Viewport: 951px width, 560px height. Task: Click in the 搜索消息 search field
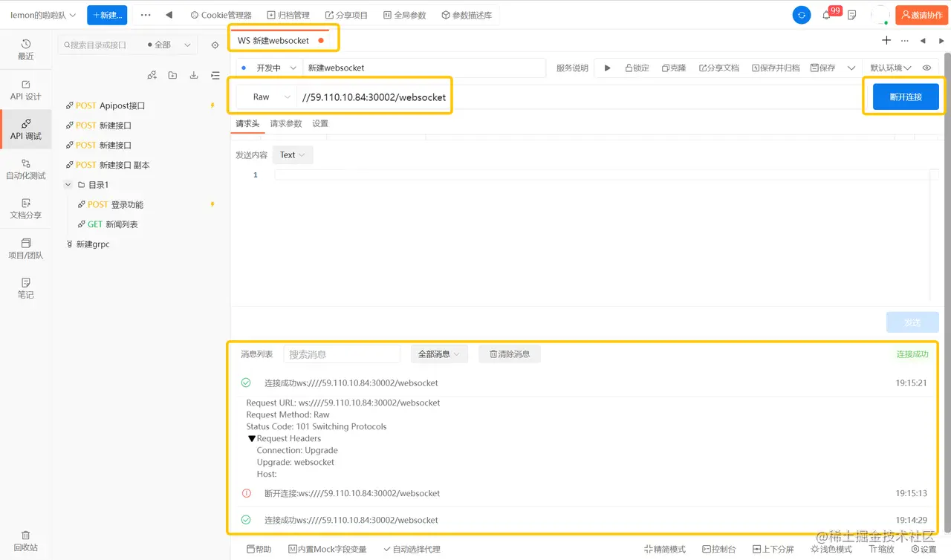[x=342, y=354]
